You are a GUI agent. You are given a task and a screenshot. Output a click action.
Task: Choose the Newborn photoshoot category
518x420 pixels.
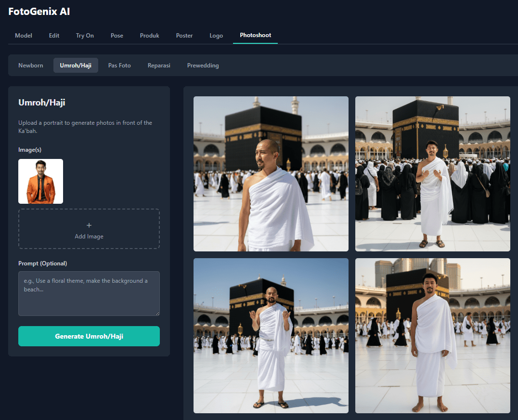click(x=31, y=66)
